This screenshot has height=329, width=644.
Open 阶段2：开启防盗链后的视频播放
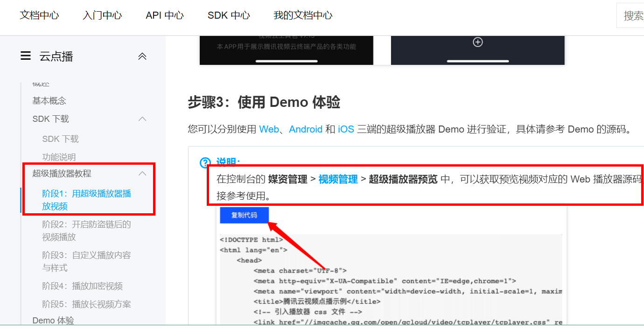(87, 231)
